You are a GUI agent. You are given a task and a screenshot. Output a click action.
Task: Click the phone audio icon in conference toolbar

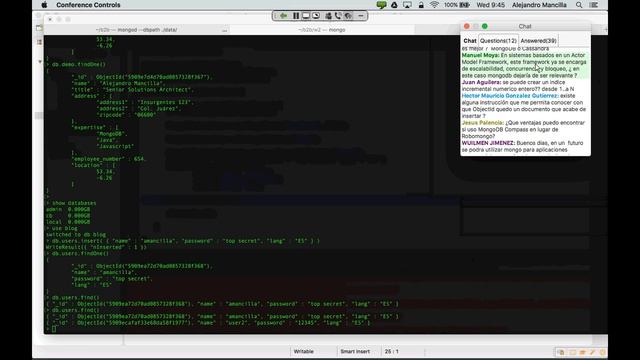[338, 16]
